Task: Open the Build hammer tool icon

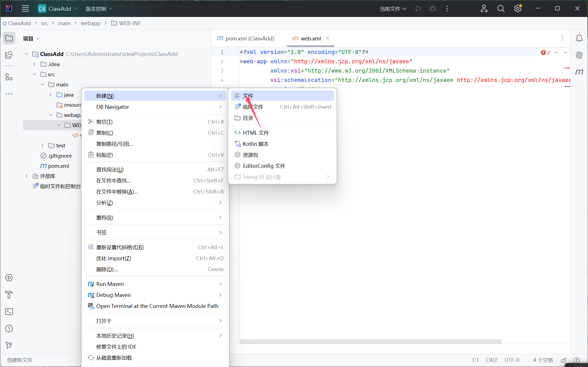Action: [9, 295]
